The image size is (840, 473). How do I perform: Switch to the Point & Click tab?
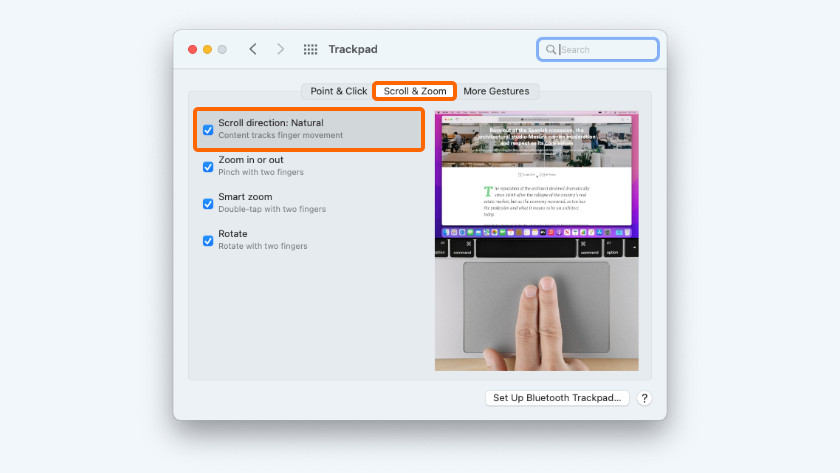(x=338, y=91)
